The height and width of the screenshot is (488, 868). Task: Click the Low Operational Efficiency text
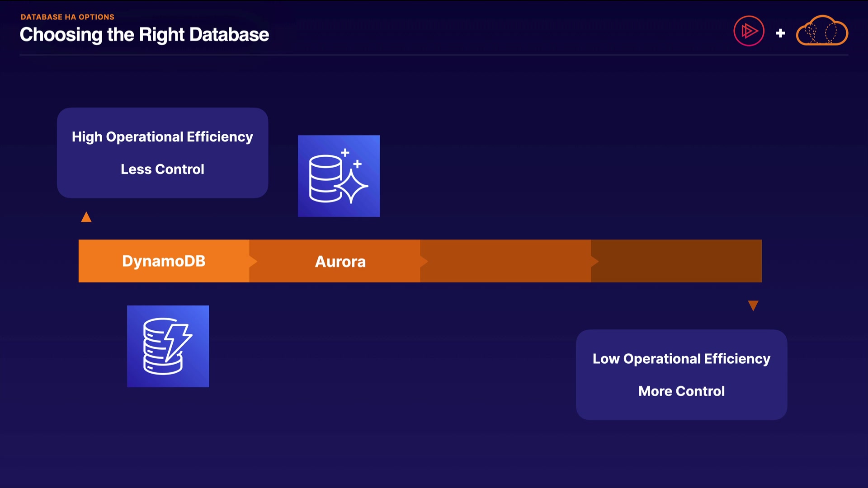pyautogui.click(x=681, y=359)
